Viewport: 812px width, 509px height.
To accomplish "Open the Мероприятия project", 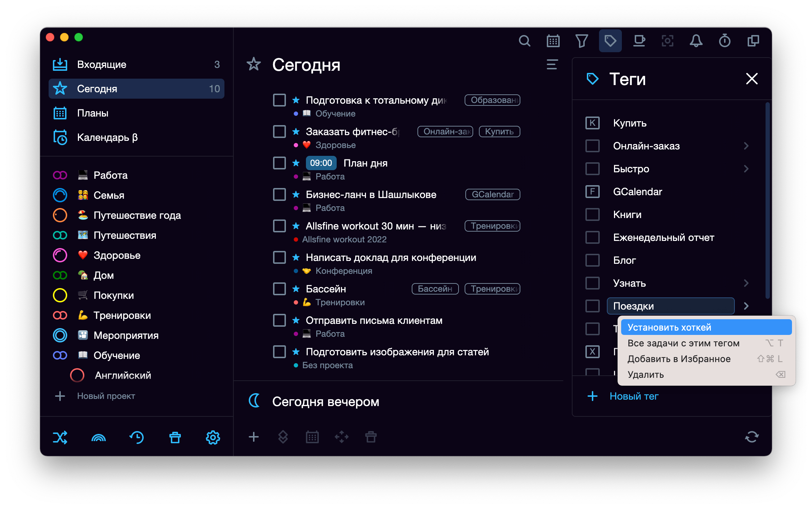I will click(x=137, y=335).
